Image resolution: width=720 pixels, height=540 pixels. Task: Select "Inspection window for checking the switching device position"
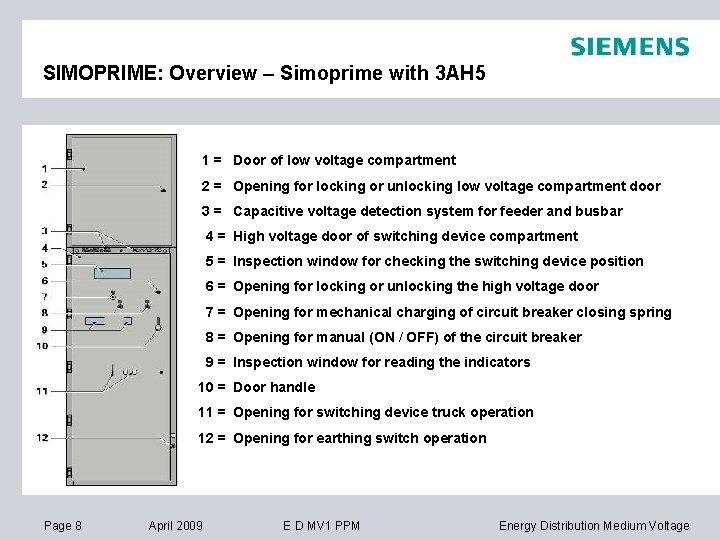click(x=438, y=261)
